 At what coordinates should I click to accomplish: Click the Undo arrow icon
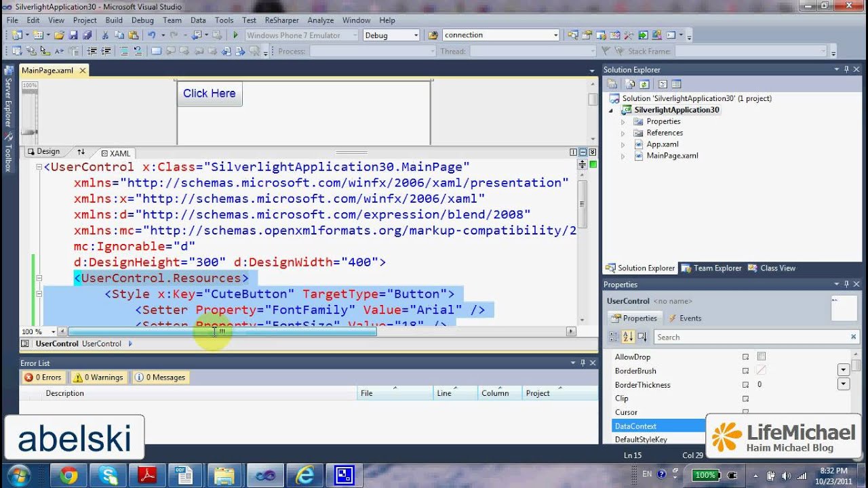pos(152,35)
